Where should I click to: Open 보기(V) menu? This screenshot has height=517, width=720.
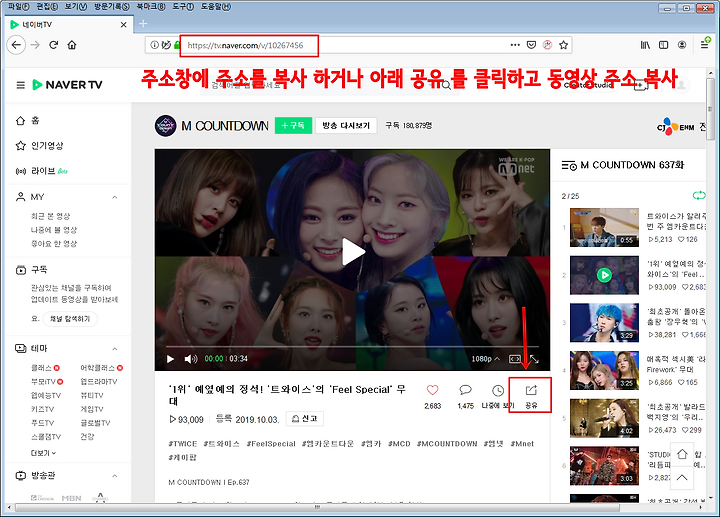76,6
